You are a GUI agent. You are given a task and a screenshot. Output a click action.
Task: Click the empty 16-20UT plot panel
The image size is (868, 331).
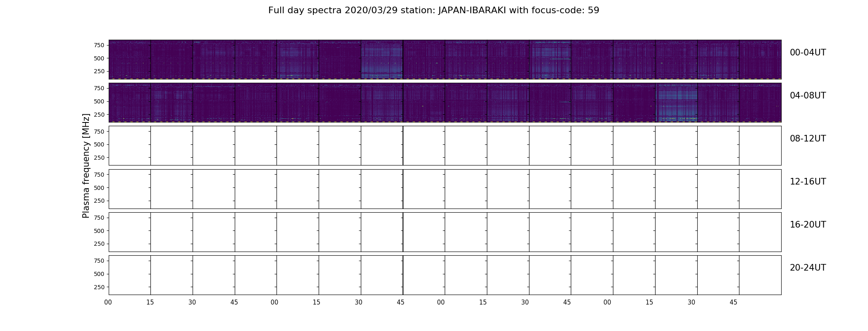click(445, 232)
